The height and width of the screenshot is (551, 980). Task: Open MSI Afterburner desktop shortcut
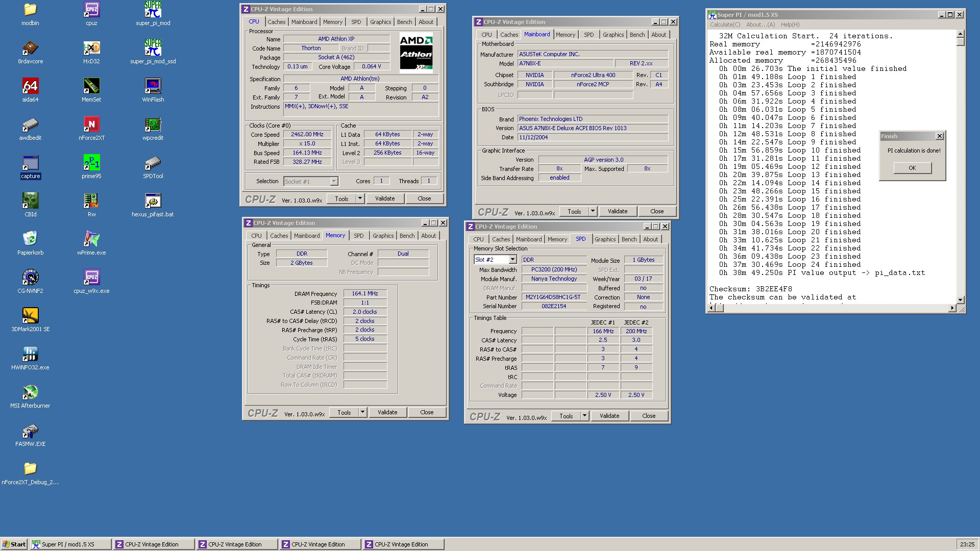[30, 396]
